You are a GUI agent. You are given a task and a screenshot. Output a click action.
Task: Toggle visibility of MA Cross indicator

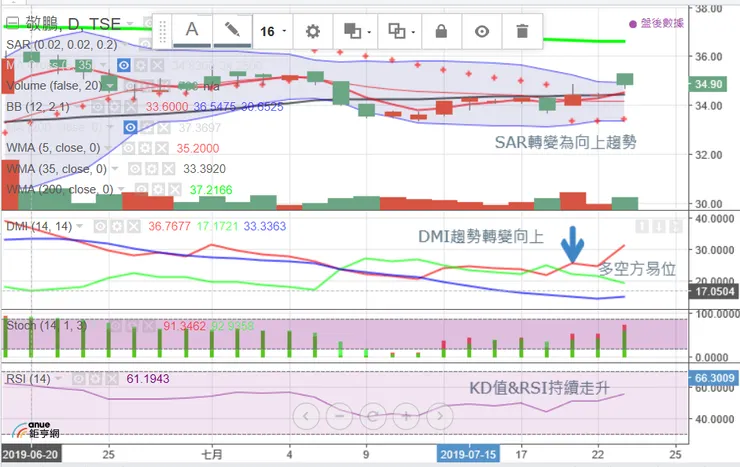coord(124,65)
